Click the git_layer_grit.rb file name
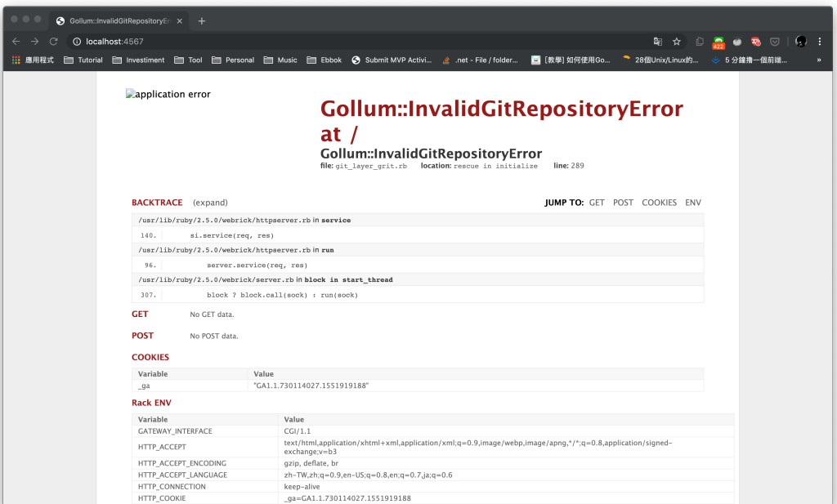Viewport: 837px width, 504px height. [371, 167]
